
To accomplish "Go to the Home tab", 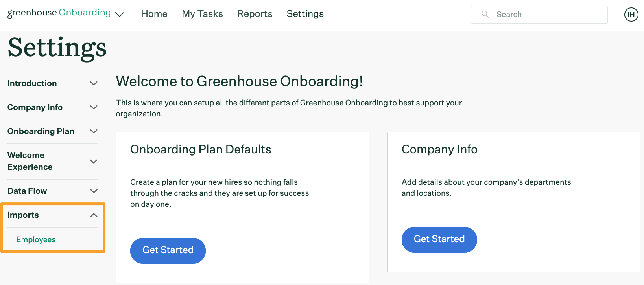I will pos(154,14).
